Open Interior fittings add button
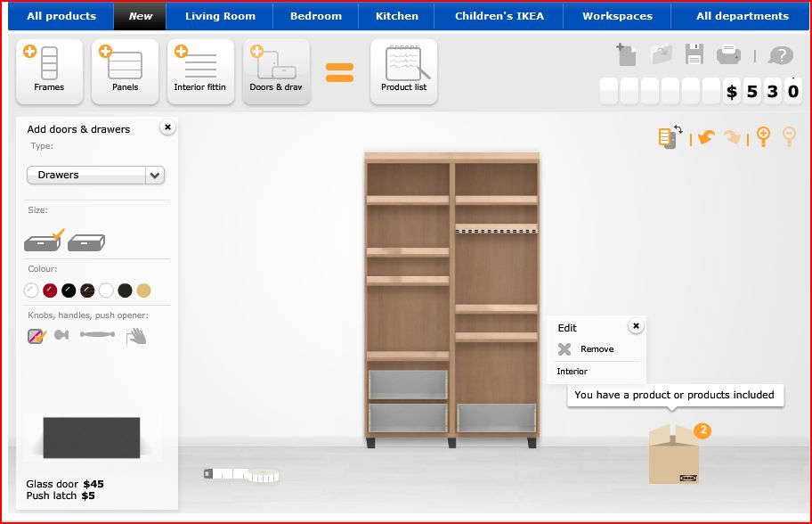 pyautogui.click(x=200, y=71)
